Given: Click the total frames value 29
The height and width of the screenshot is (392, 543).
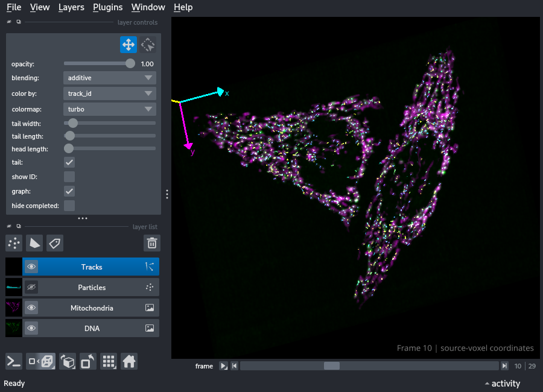Looking at the screenshot, I should 532,366.
